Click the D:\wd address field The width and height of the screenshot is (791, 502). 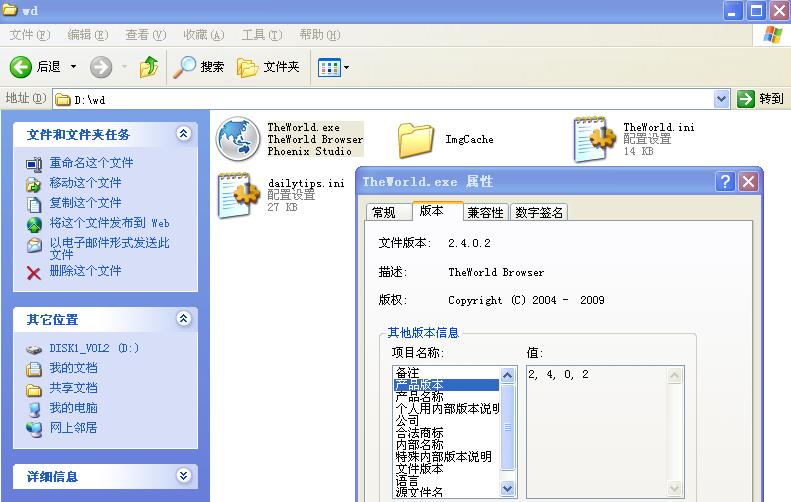383,99
